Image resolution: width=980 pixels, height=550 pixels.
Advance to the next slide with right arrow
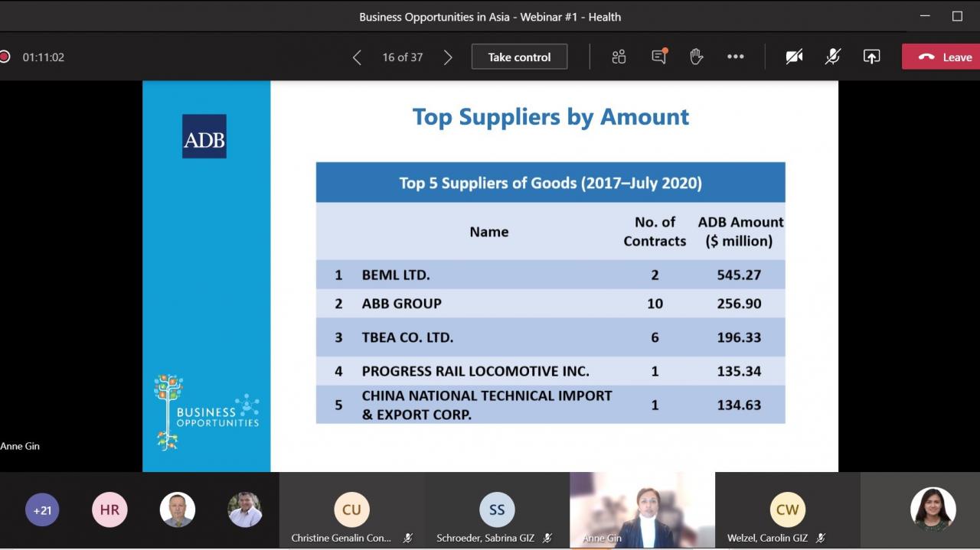(448, 57)
